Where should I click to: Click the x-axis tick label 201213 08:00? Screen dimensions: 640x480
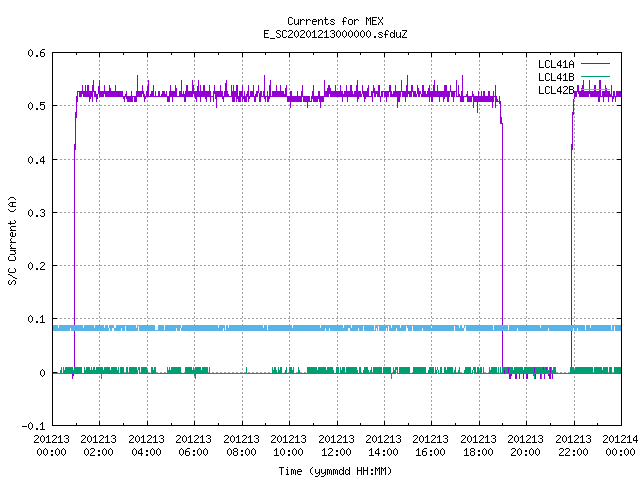[x=241, y=446]
